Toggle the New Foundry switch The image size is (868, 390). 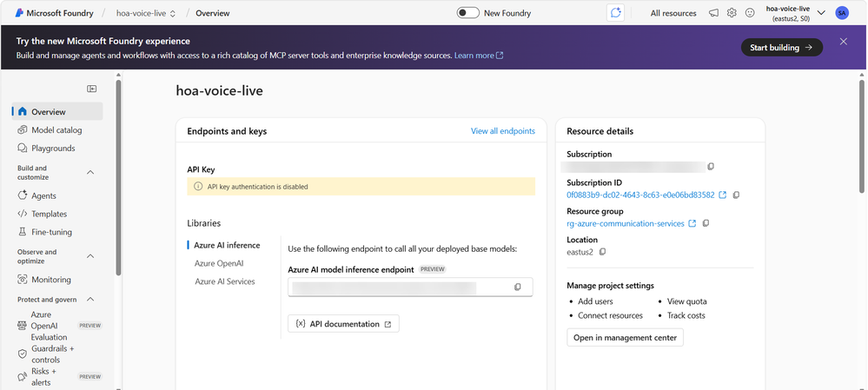(467, 13)
